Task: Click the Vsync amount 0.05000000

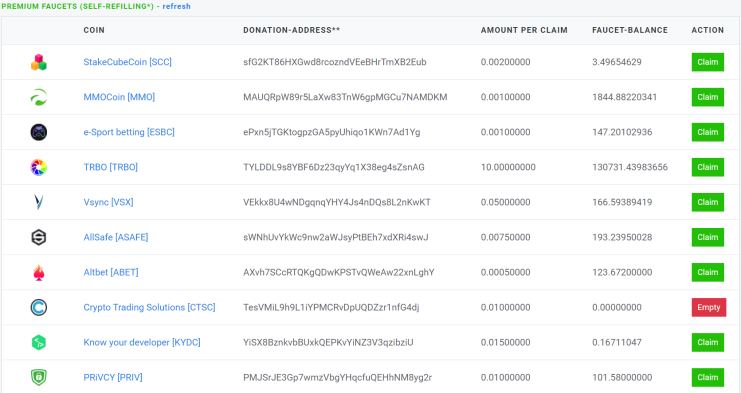Action: coord(506,202)
